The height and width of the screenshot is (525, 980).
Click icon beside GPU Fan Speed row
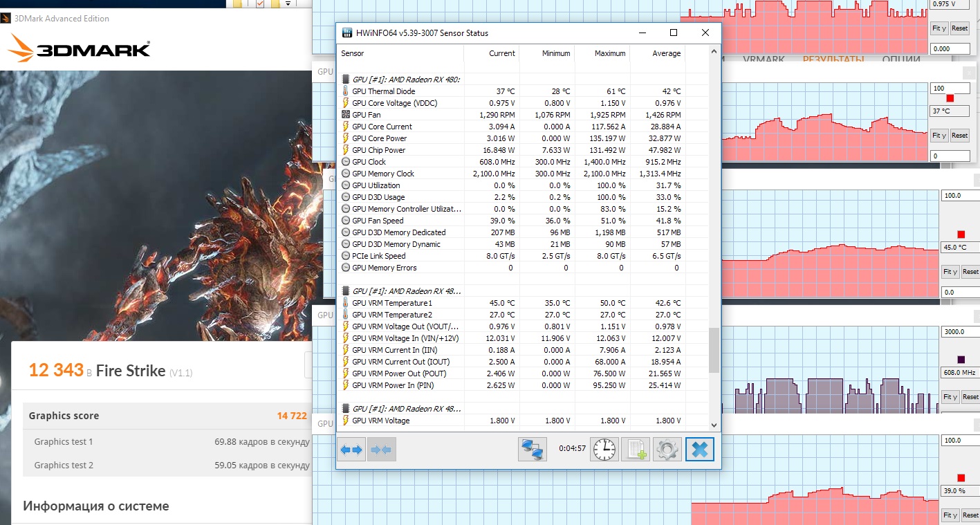tap(346, 221)
